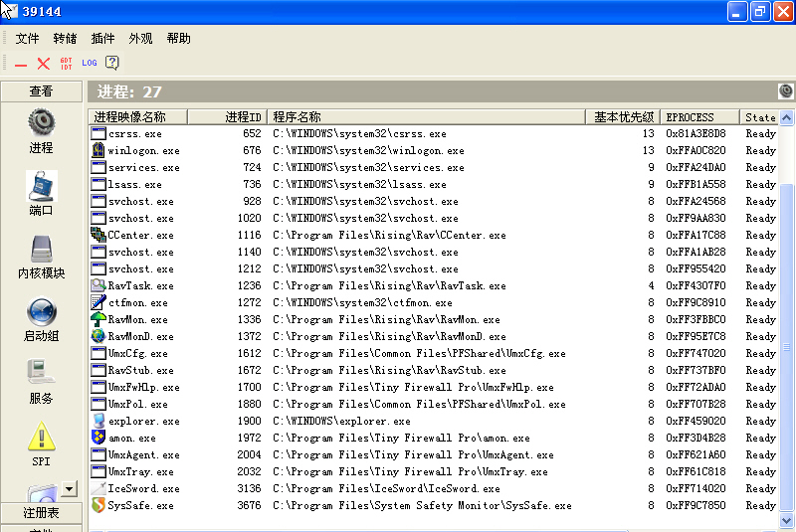Viewport: 796px width, 532px height.
Task: Select the svchost.exe row with ID 1140
Action: 434,252
